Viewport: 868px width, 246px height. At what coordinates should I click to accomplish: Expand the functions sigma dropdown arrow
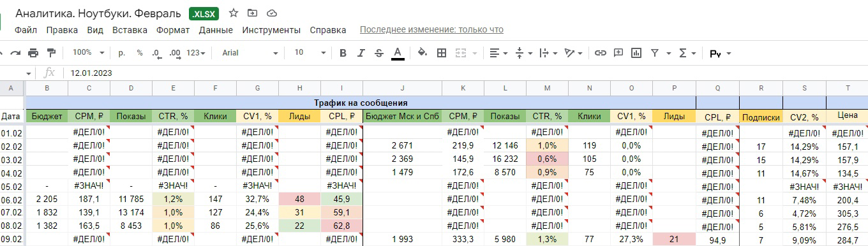pos(694,54)
